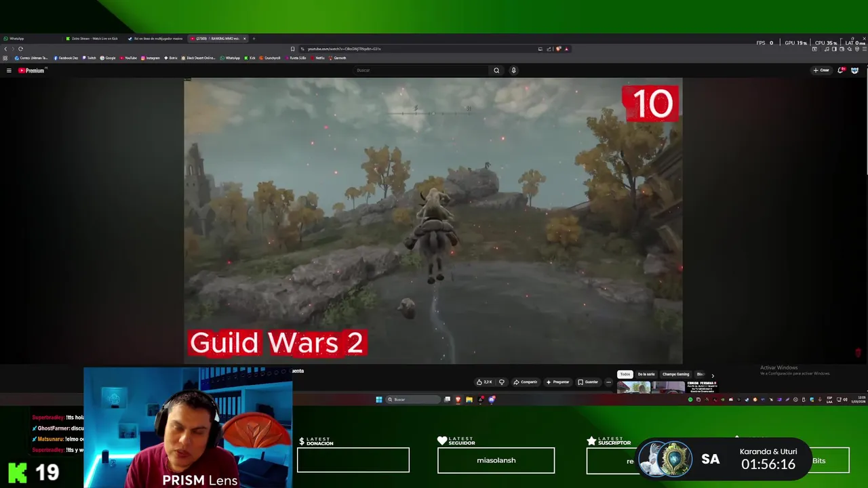
Task: Open the Windows Start button
Action: 378,399
